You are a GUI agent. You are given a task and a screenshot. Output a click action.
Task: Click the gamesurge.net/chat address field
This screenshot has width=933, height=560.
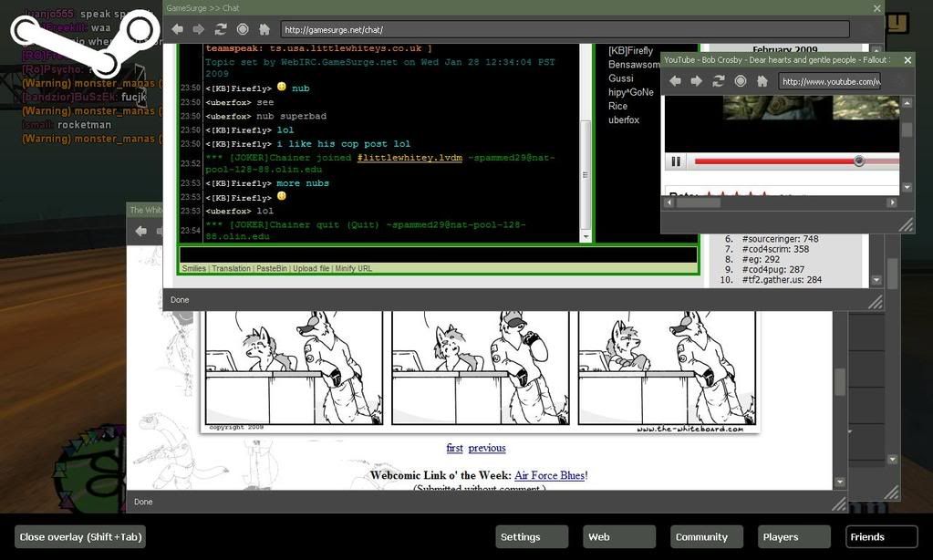(x=565, y=30)
